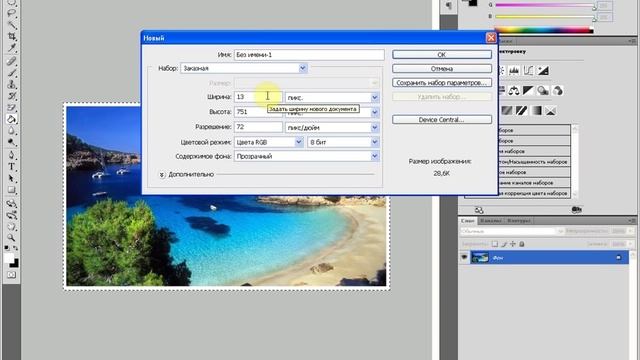Add a Curves adjustment
The image size is (640, 360).
[528, 71]
